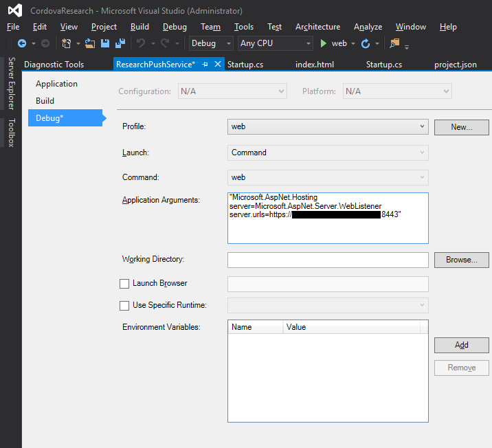Viewport: 492px width, 448px height.
Task: Enable the Launch Browser checkbox
Action: point(124,283)
